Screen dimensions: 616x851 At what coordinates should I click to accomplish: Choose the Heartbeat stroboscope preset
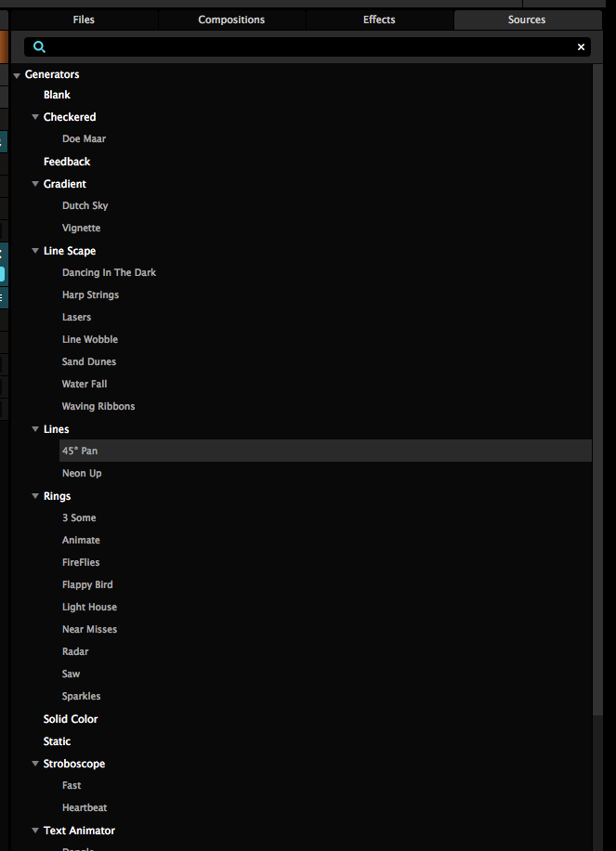point(85,807)
